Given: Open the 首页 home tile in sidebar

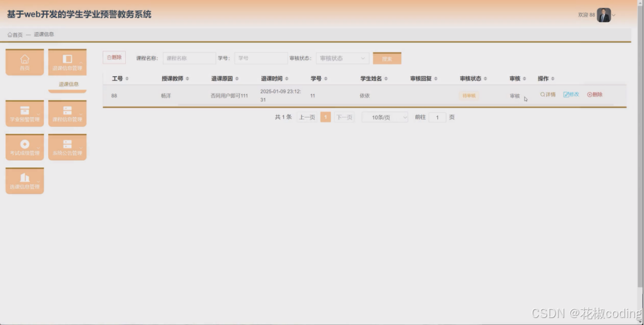Looking at the screenshot, I should (x=24, y=62).
